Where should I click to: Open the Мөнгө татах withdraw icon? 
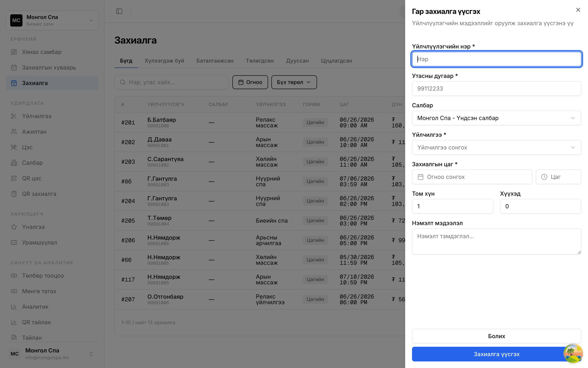coord(14,291)
